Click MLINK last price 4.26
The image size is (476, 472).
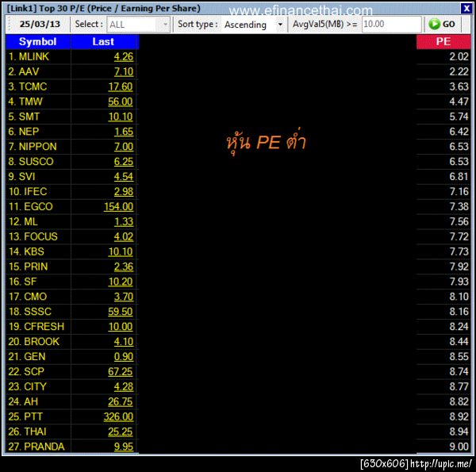click(x=124, y=57)
